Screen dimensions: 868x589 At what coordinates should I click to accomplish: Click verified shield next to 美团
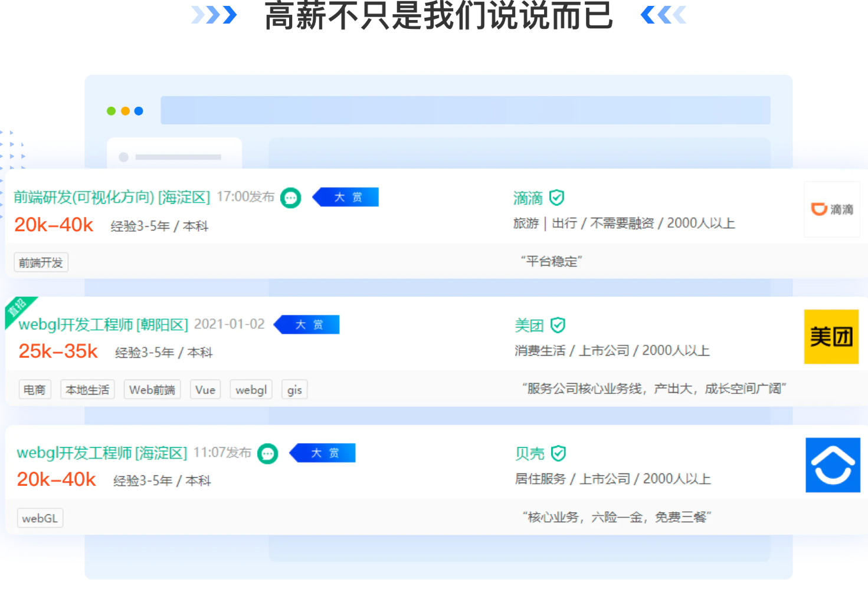[x=558, y=325]
